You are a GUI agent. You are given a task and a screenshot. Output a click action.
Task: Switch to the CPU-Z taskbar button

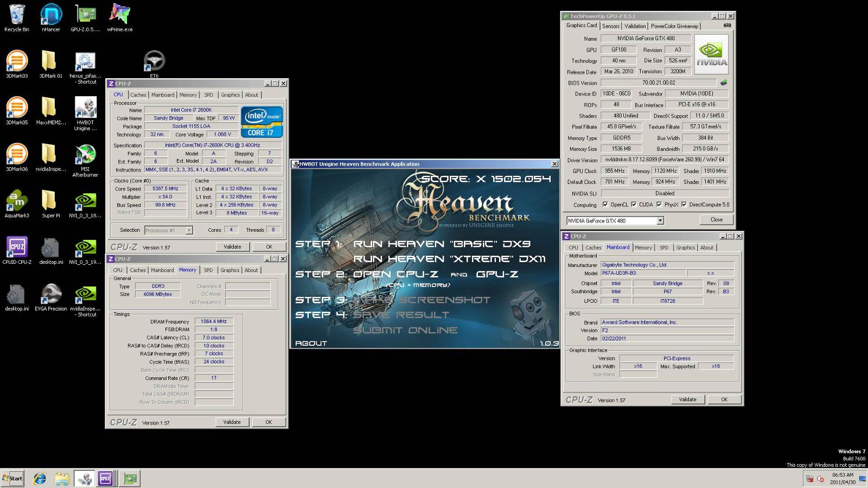[105, 478]
